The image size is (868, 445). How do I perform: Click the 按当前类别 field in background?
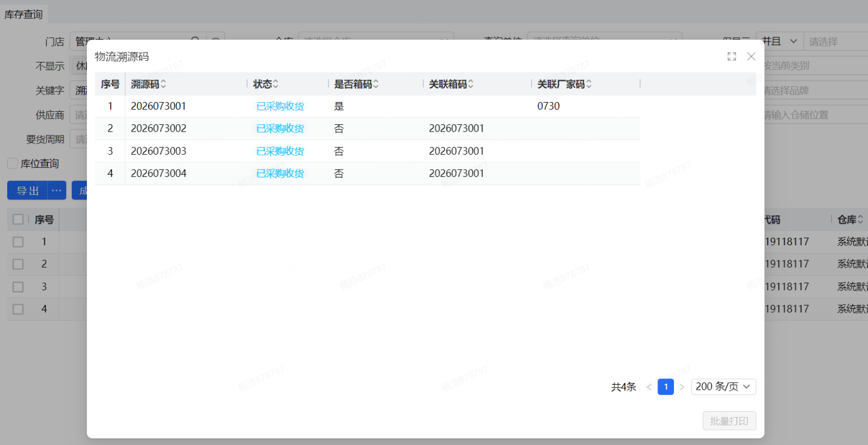coord(815,66)
